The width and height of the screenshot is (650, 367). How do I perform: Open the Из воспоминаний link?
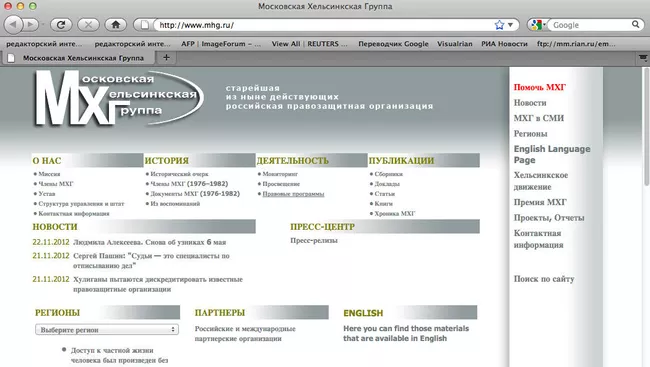175,204
